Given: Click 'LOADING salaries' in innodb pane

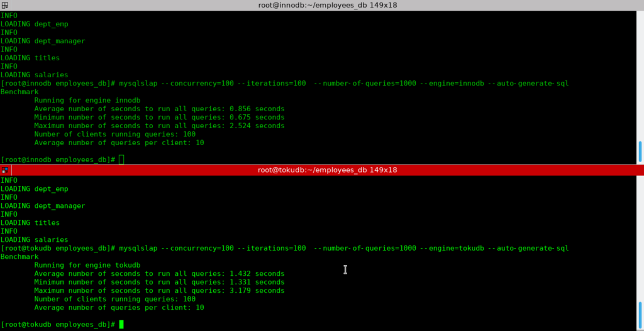Looking at the screenshot, I should (34, 75).
